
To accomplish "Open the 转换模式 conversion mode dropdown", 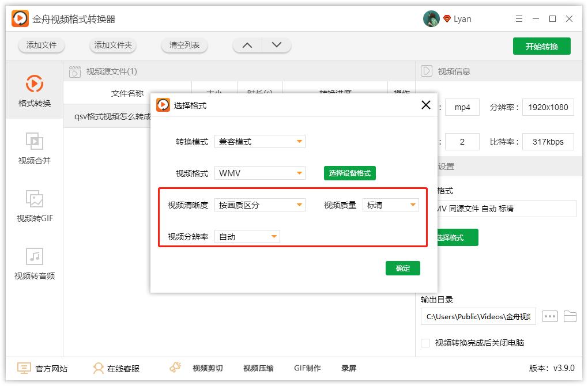I will pos(259,141).
